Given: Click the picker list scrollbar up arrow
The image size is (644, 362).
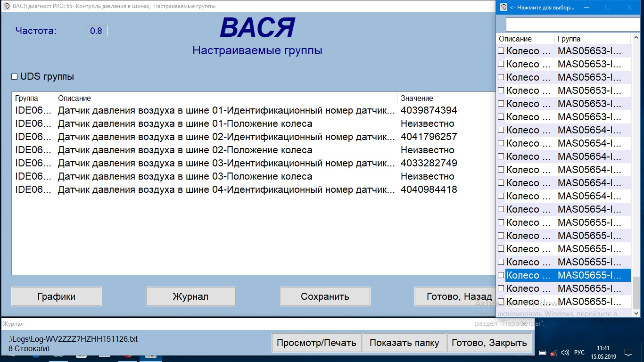Looking at the screenshot, I should [x=636, y=38].
